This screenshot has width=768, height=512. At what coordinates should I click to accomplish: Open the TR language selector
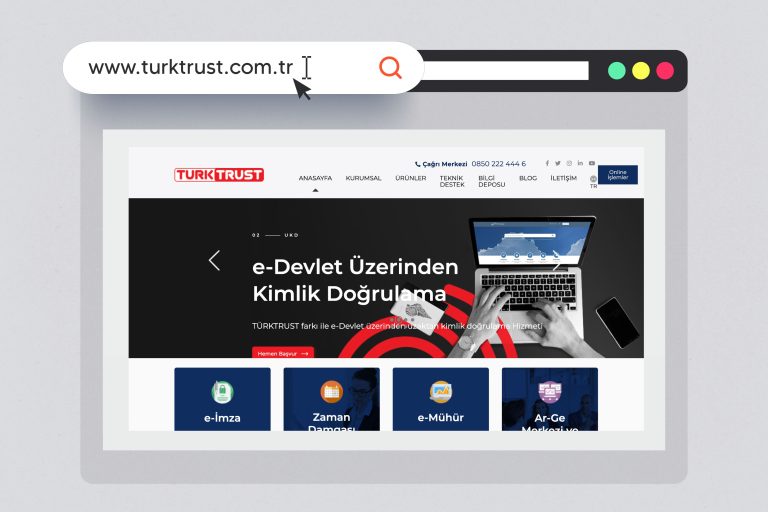(593, 182)
